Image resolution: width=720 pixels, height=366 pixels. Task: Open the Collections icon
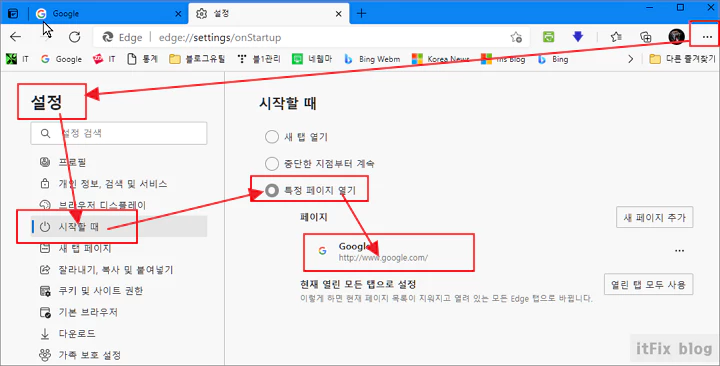pyautogui.click(x=646, y=37)
